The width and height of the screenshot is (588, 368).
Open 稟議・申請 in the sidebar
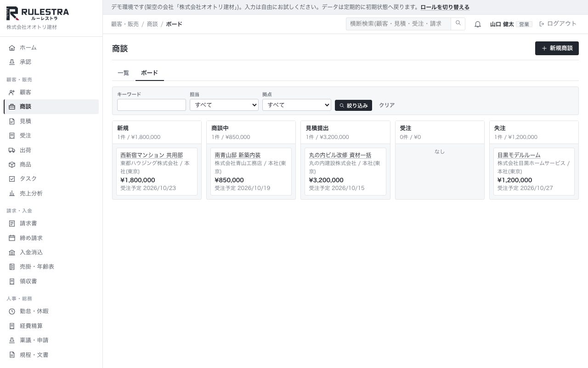pos(51,340)
